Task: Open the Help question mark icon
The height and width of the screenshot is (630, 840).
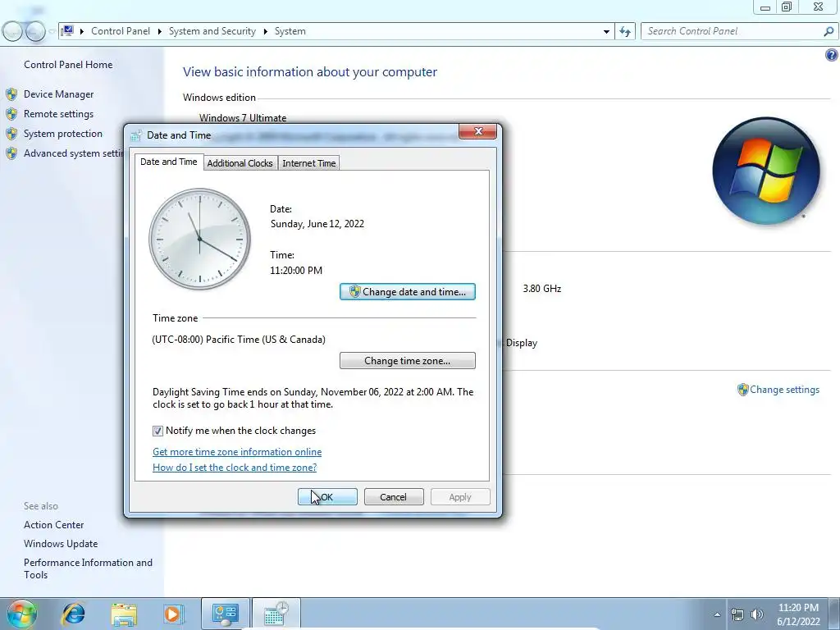Action: click(x=832, y=55)
